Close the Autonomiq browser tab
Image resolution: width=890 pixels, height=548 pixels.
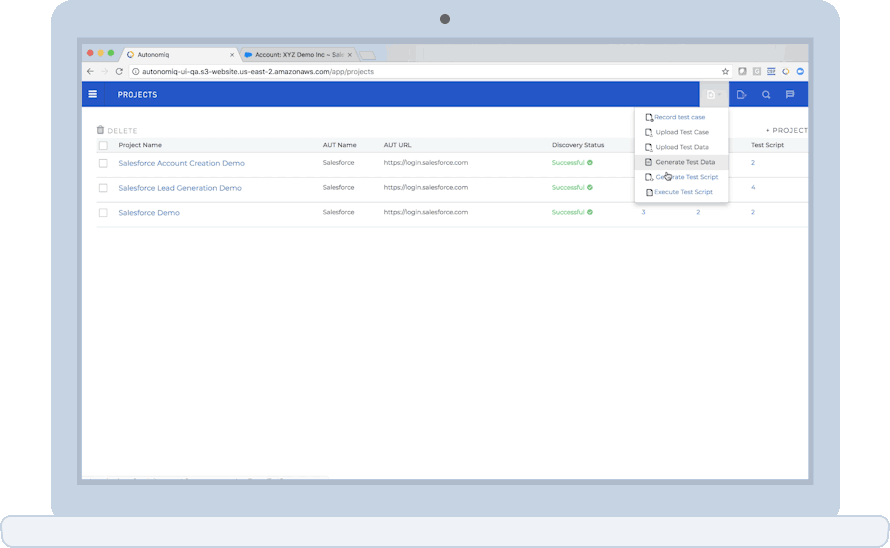[232, 55]
